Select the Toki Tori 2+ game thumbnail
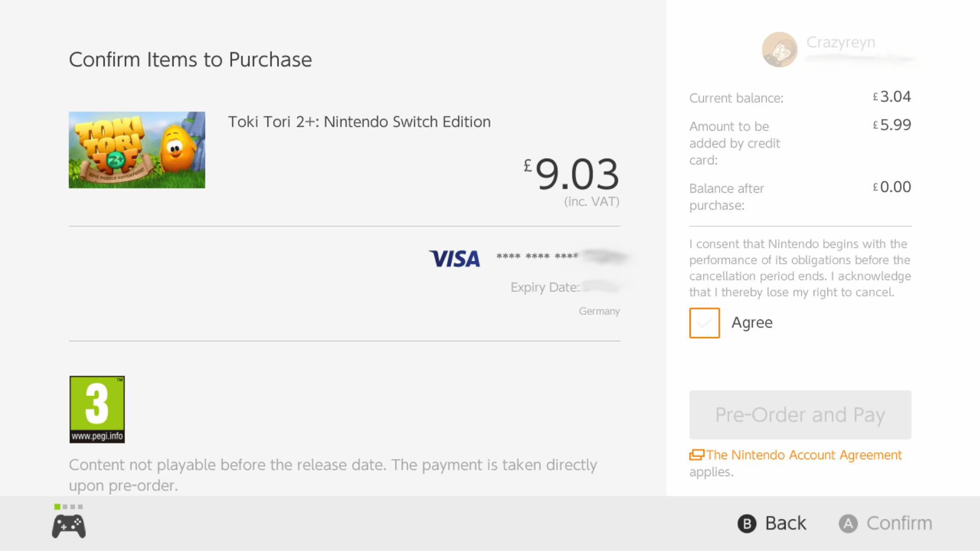This screenshot has height=551, width=980. [136, 149]
